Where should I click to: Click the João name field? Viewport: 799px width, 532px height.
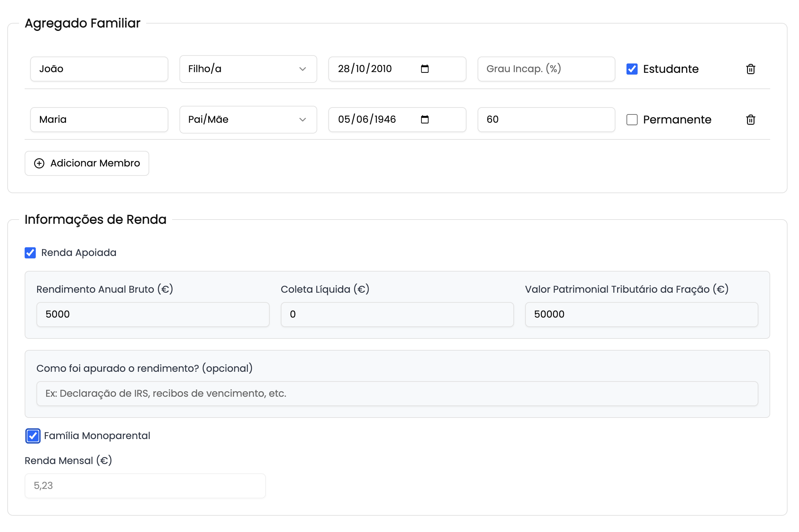tap(99, 69)
